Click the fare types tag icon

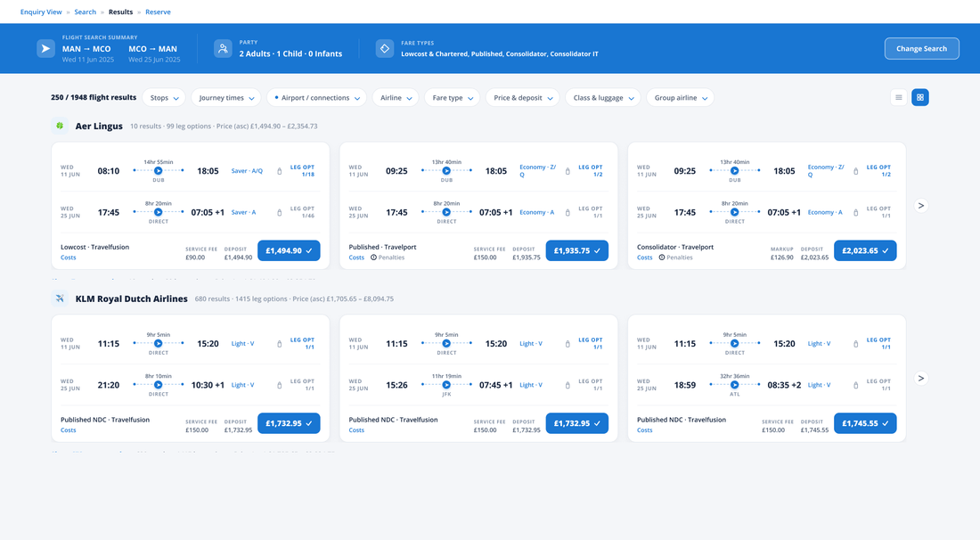384,49
